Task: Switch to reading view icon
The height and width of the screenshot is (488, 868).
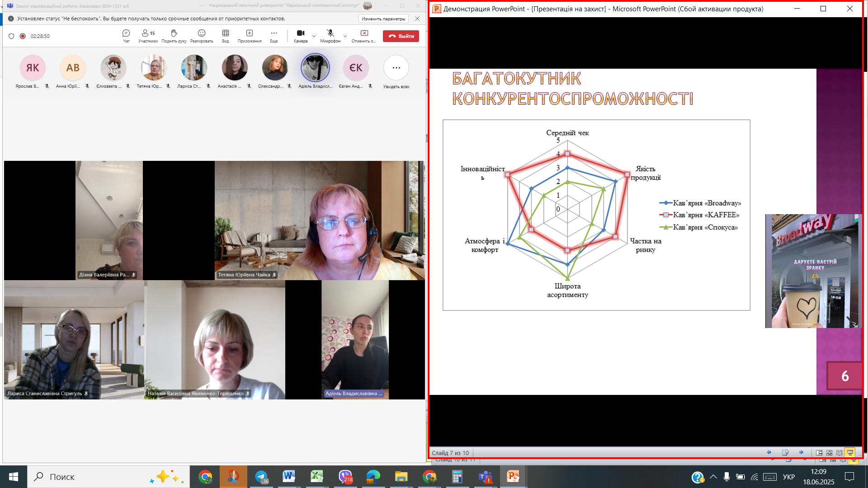Action: [840, 452]
